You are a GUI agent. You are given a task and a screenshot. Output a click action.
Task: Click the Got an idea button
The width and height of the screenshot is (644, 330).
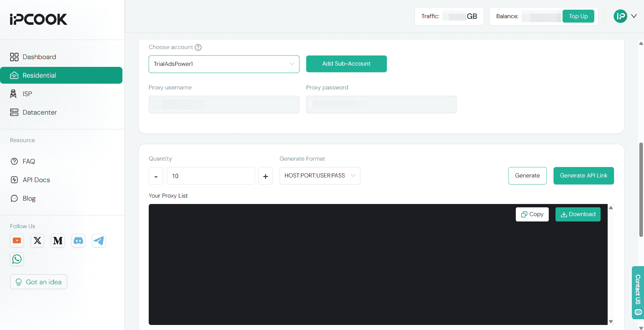point(39,282)
